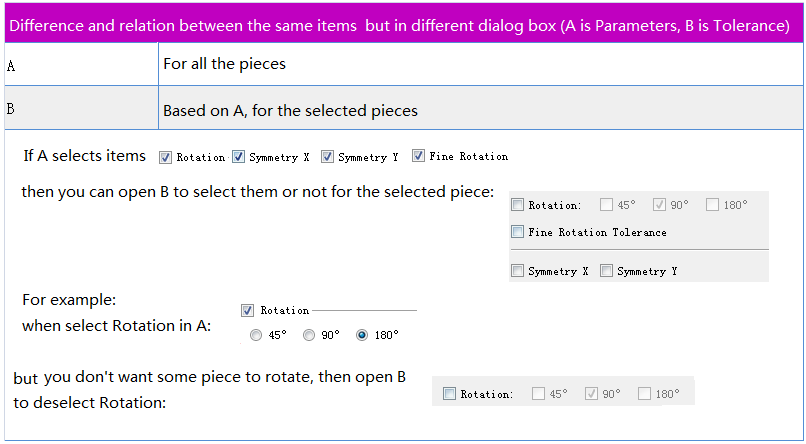Check 180° in the bottom gray strip
The height and width of the screenshot is (444, 806).
click(x=645, y=394)
